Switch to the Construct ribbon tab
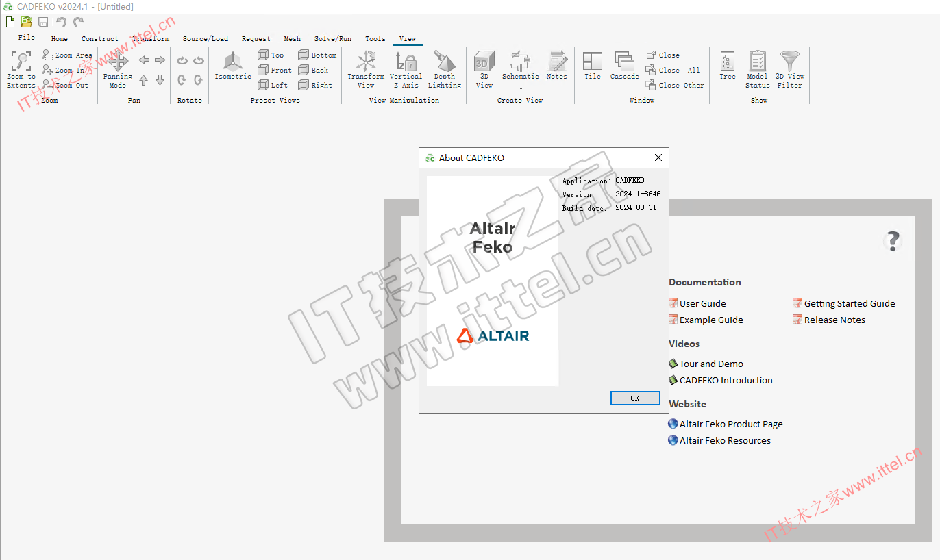Viewport: 940px width, 560px height. coord(100,39)
